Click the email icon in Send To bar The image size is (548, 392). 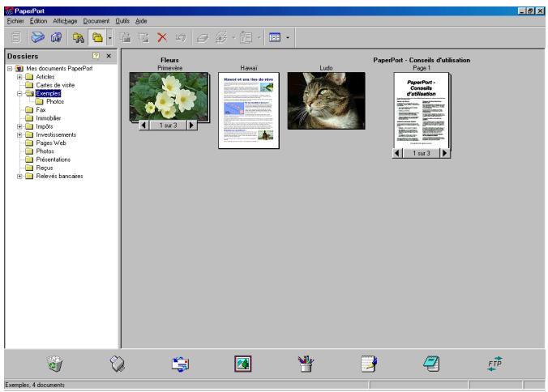[180, 364]
